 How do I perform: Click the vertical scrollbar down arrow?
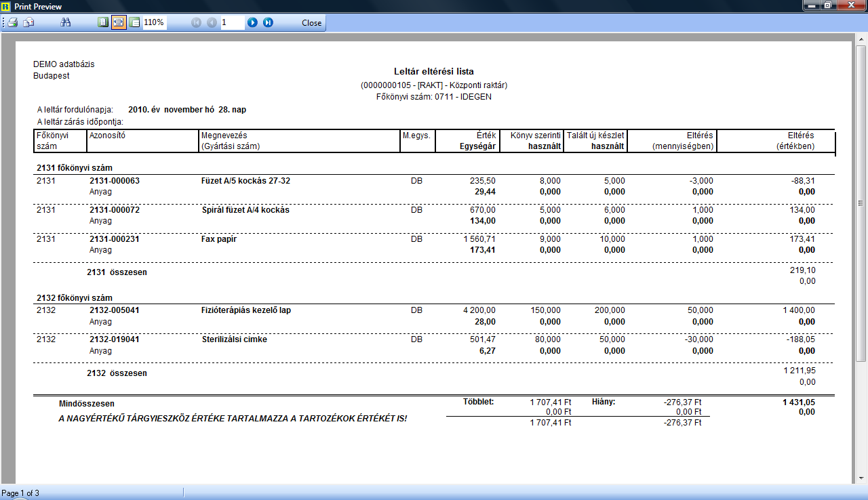click(861, 479)
